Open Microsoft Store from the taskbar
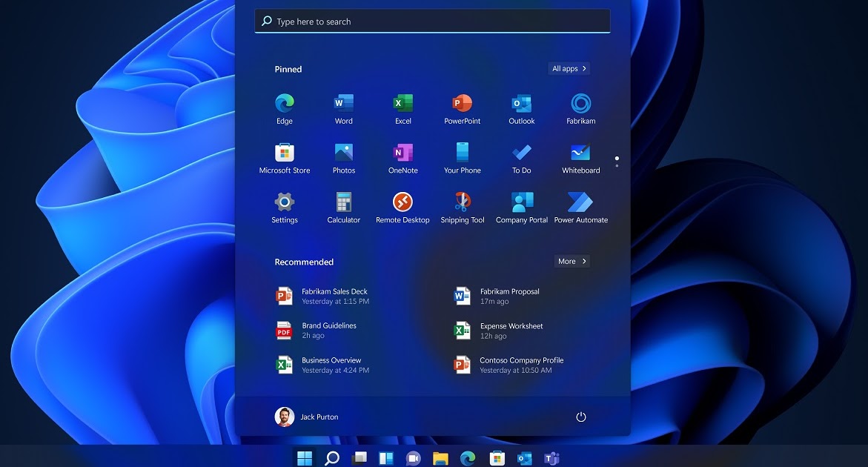868x467 pixels. coord(497,458)
